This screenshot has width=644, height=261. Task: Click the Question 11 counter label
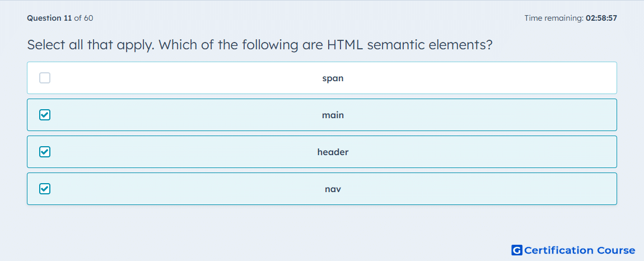(x=49, y=18)
